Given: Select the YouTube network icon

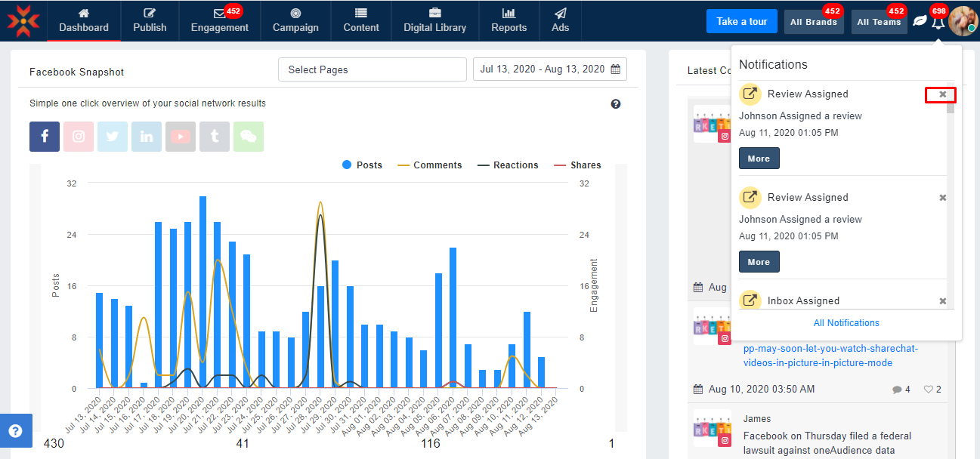Looking at the screenshot, I should coord(181,137).
